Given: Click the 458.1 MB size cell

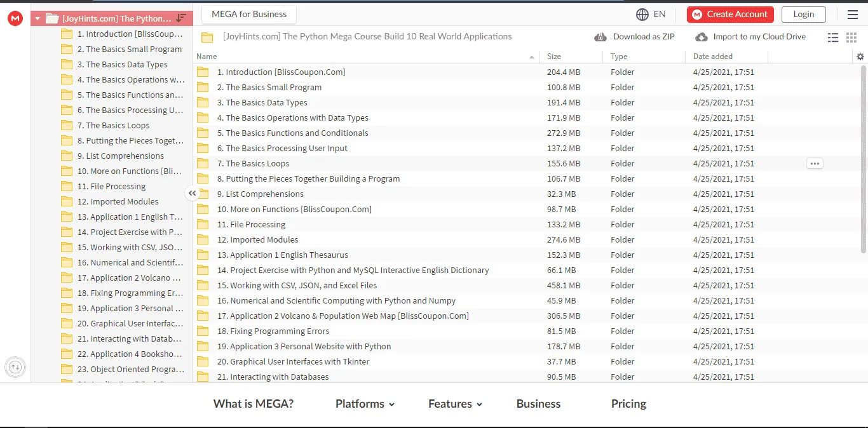Looking at the screenshot, I should coord(564,285).
